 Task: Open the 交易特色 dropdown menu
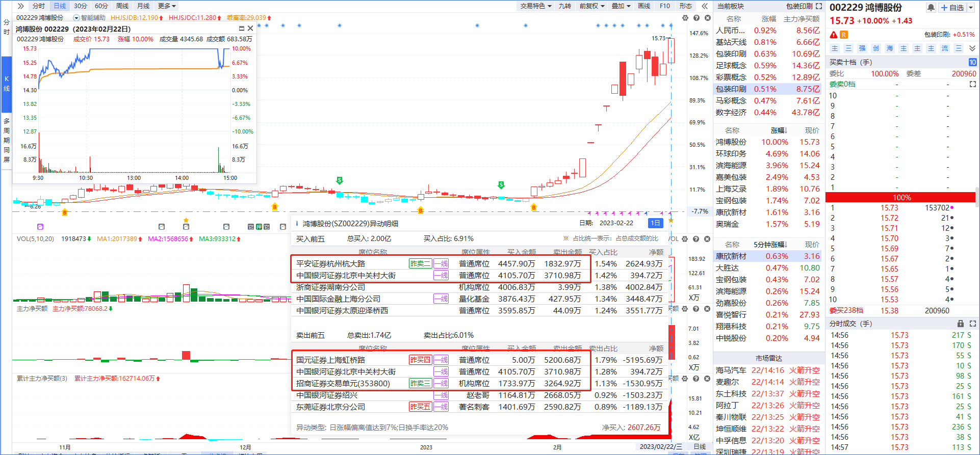click(535, 6)
